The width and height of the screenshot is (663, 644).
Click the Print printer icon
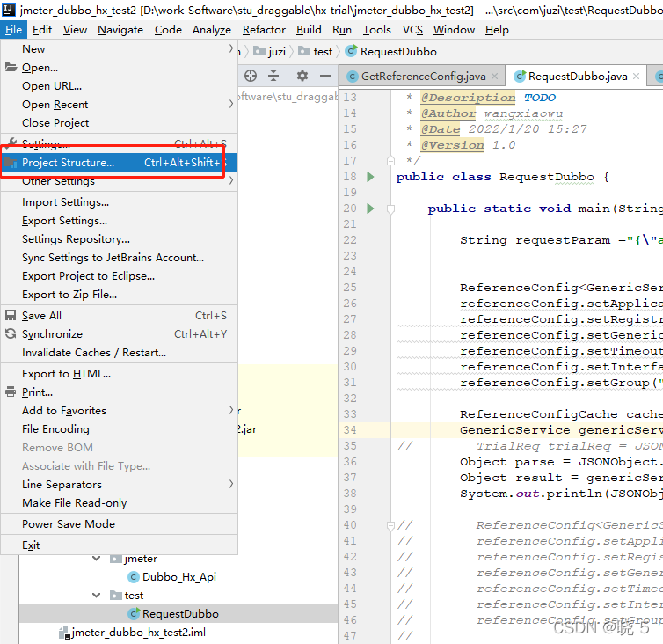point(11,392)
